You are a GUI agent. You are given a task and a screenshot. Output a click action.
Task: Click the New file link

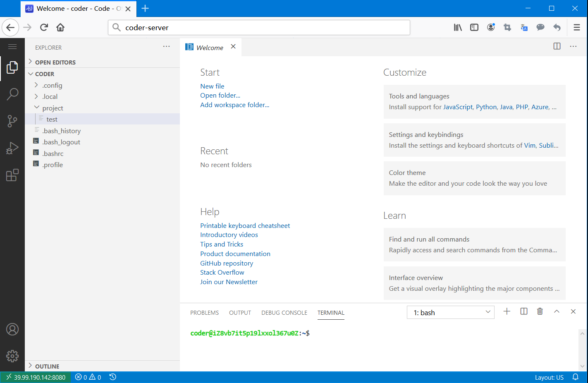click(x=212, y=86)
